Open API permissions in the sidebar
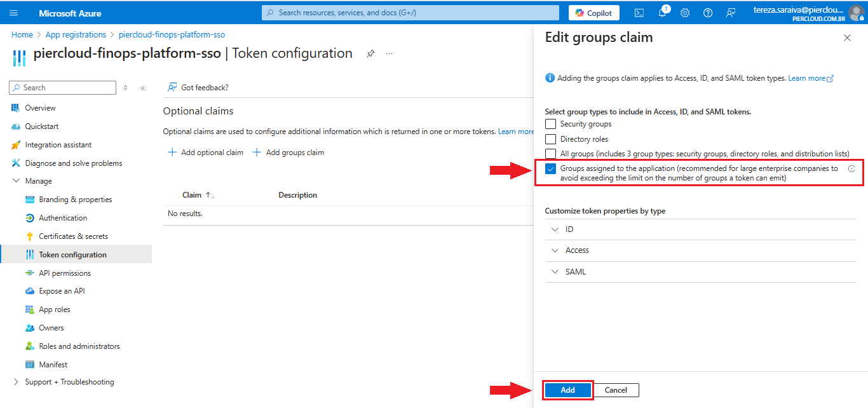The height and width of the screenshot is (408, 868). pyautogui.click(x=64, y=273)
